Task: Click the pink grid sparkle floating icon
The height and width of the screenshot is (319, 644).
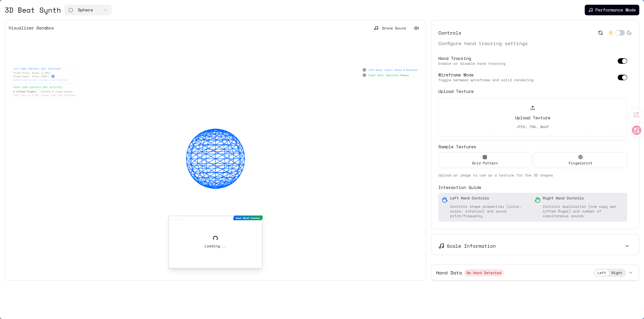Action: tap(636, 115)
